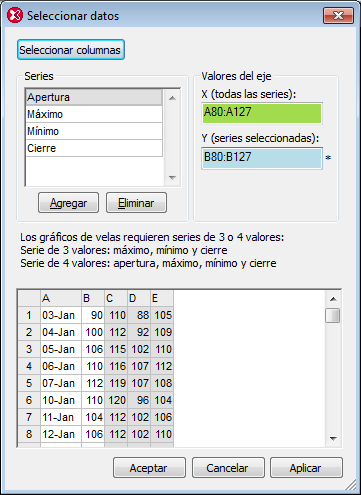Click the Seleccionar columnas button
The height and width of the screenshot is (495, 361).
[71, 50]
